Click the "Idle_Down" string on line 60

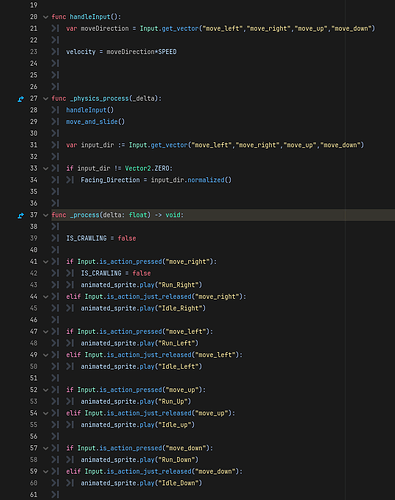178,484
